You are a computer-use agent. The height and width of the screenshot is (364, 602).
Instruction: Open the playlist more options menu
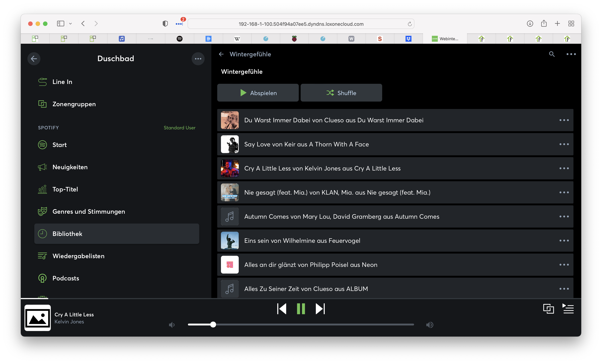[571, 54]
